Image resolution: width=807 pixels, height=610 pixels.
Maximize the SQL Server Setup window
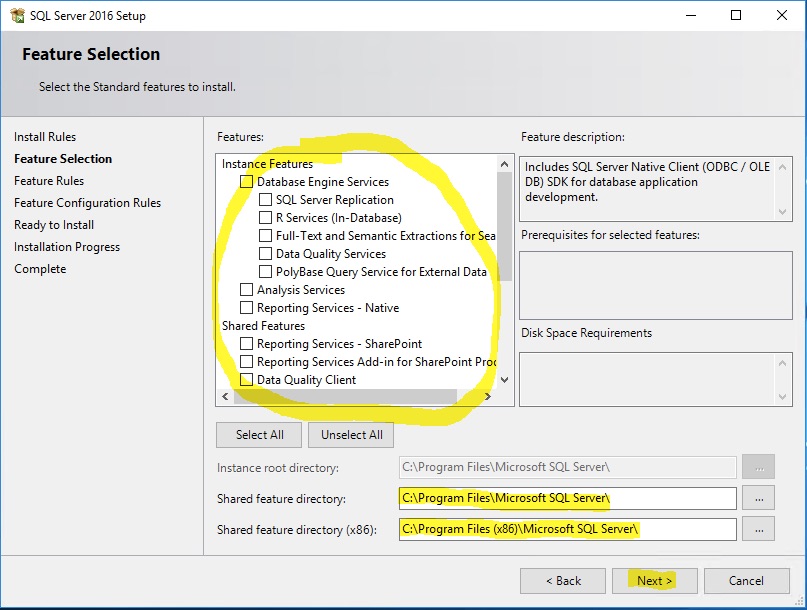[736, 15]
